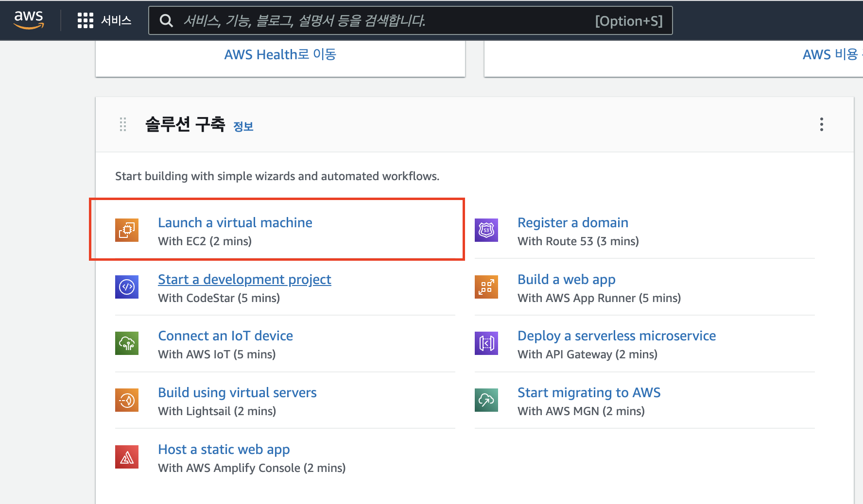Click the With Route 53 (3 mins) text

pos(578,241)
